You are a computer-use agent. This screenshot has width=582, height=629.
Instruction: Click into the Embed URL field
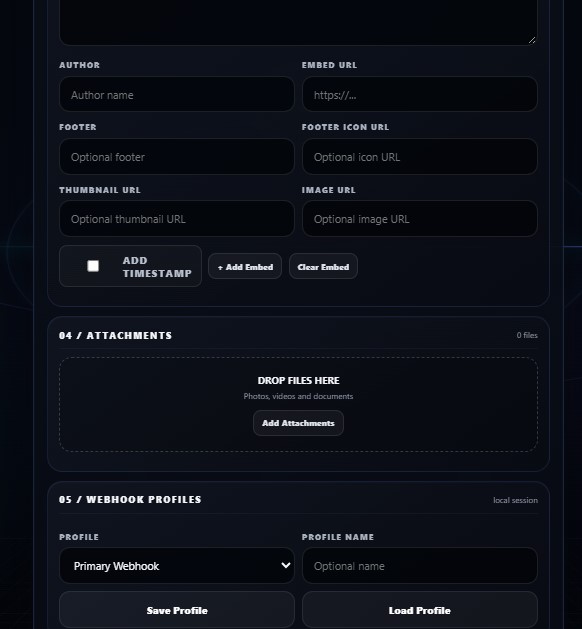click(420, 94)
